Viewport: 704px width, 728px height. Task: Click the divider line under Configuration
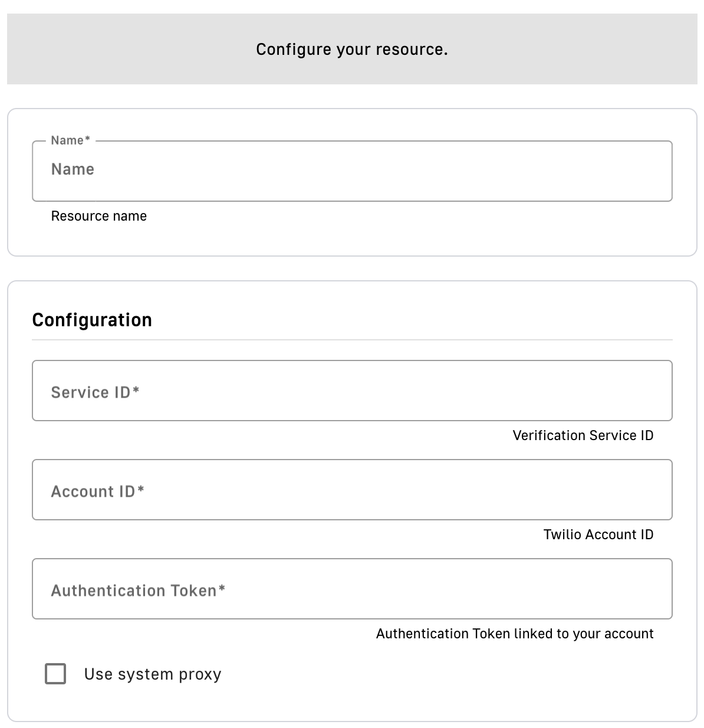[352, 340]
